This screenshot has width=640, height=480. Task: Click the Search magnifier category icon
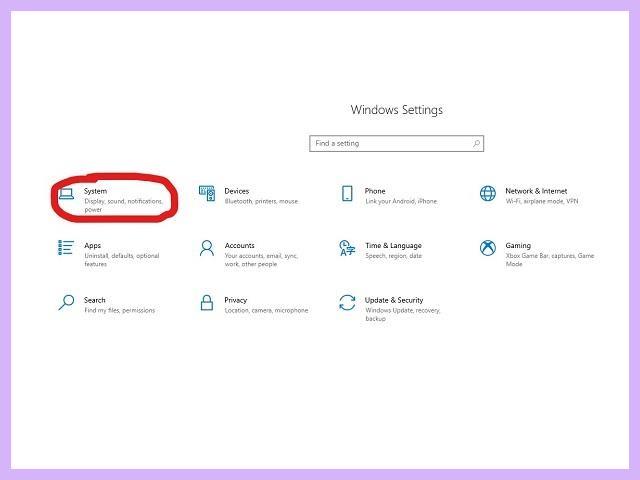coord(66,302)
